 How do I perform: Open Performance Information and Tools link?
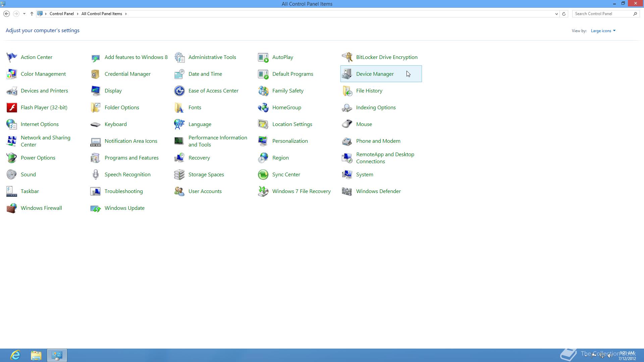218,141
